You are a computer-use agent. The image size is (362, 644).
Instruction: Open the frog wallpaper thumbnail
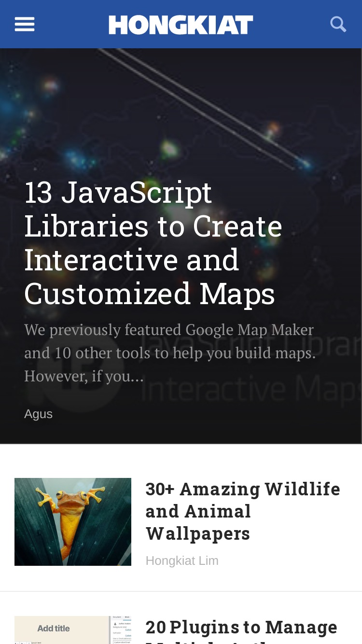[x=73, y=522]
